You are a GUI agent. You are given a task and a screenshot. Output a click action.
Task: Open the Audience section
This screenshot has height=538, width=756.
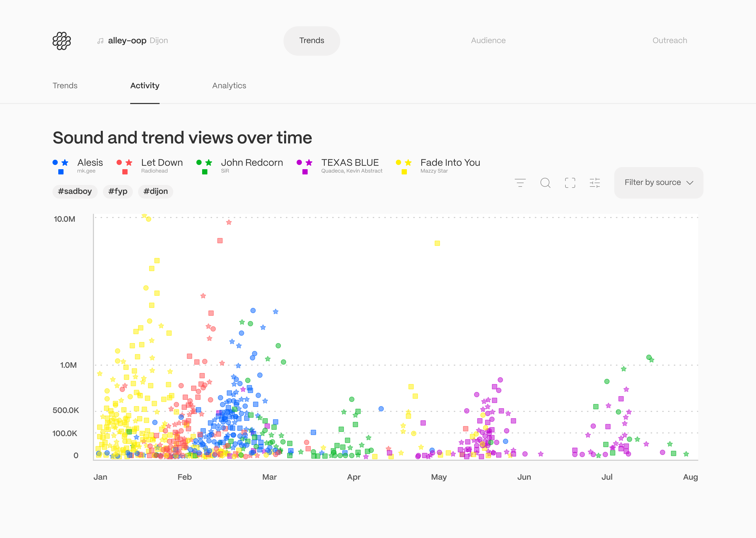(x=488, y=40)
